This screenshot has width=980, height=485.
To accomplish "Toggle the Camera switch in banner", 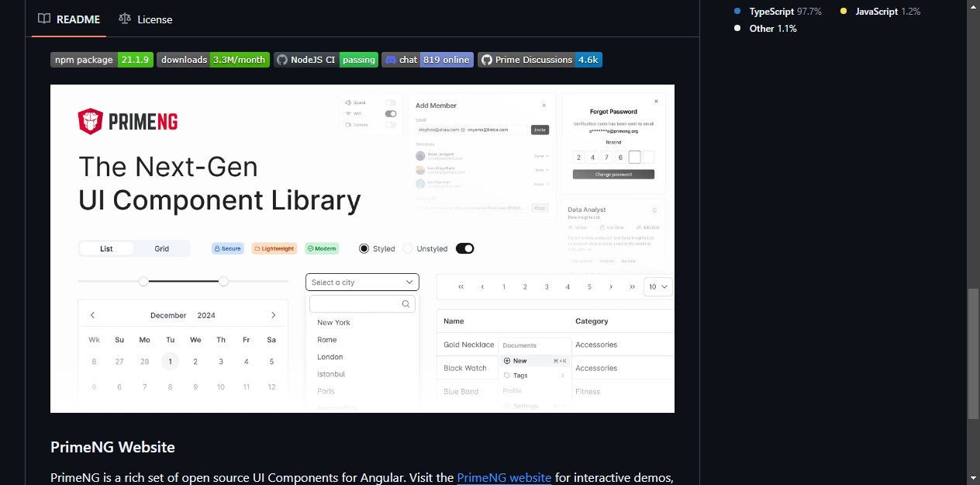I will (x=391, y=124).
